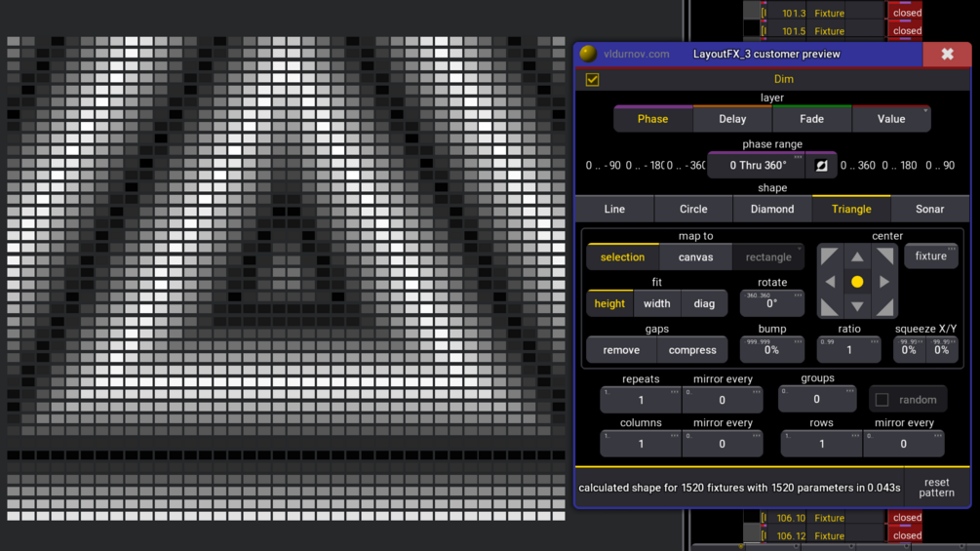Open rows mirror every field
Screen dimensions: 980x551
pyautogui.click(x=904, y=444)
